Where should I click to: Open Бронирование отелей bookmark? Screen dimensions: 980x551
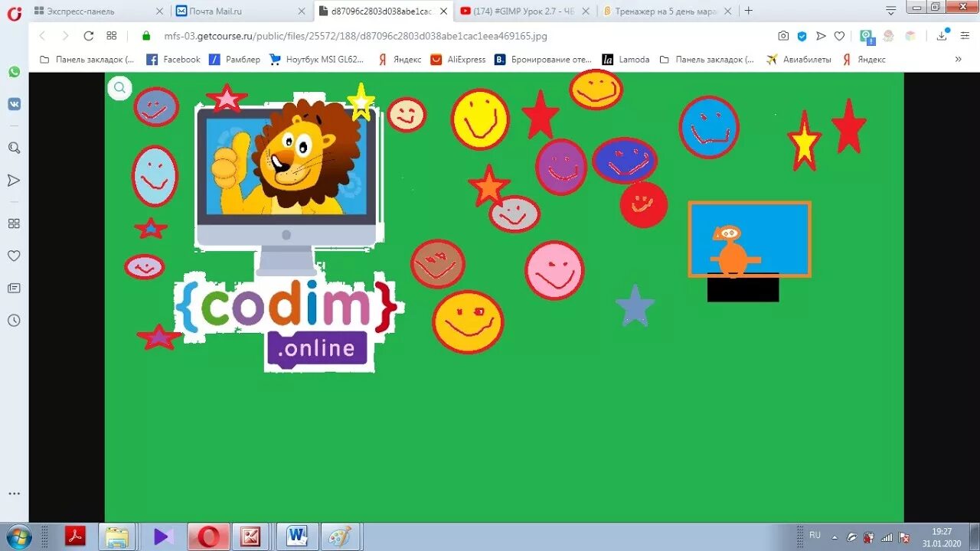coord(543,59)
